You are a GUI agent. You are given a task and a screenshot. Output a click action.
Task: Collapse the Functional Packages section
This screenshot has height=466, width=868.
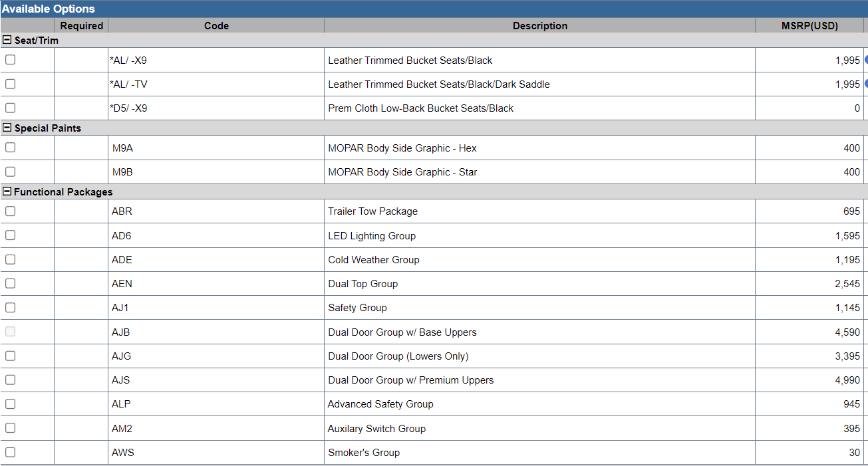7,191
